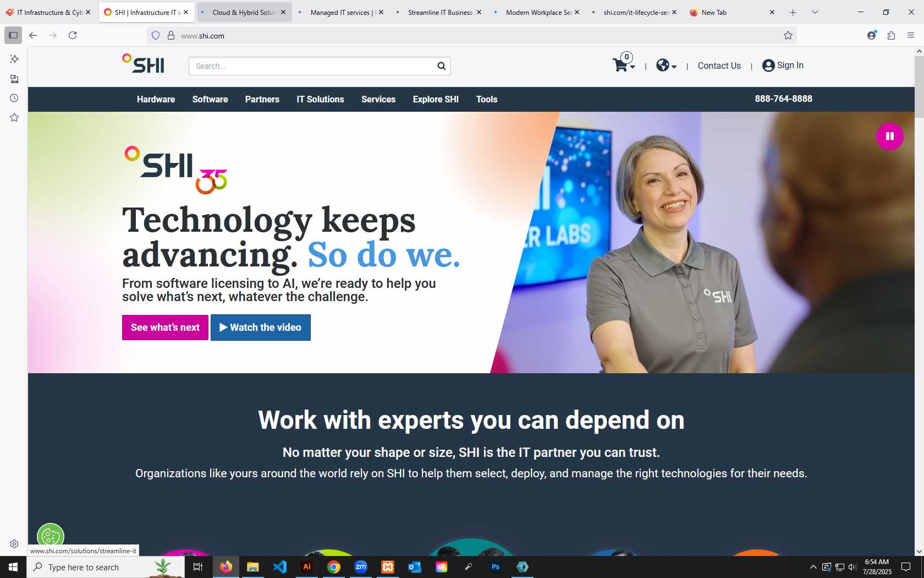Open Firefox application menu
Screen dimensions: 924x578
911,35
